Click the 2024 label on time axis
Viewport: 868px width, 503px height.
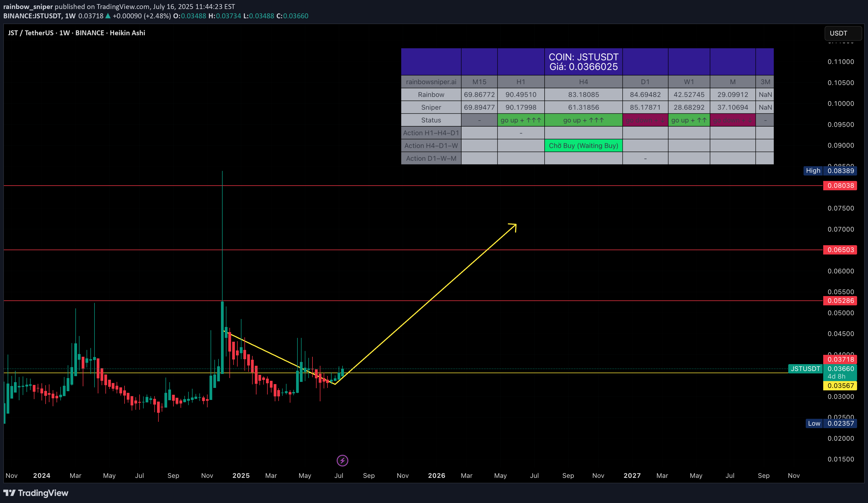point(42,475)
